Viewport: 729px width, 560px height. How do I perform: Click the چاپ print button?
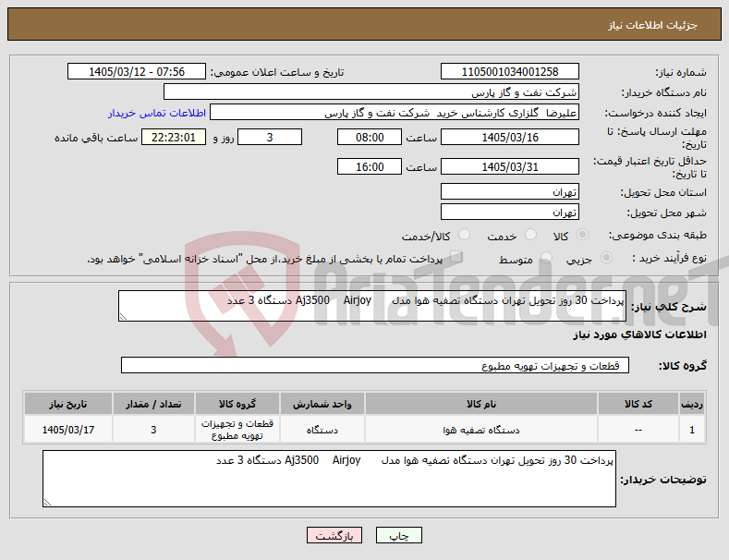399,535
